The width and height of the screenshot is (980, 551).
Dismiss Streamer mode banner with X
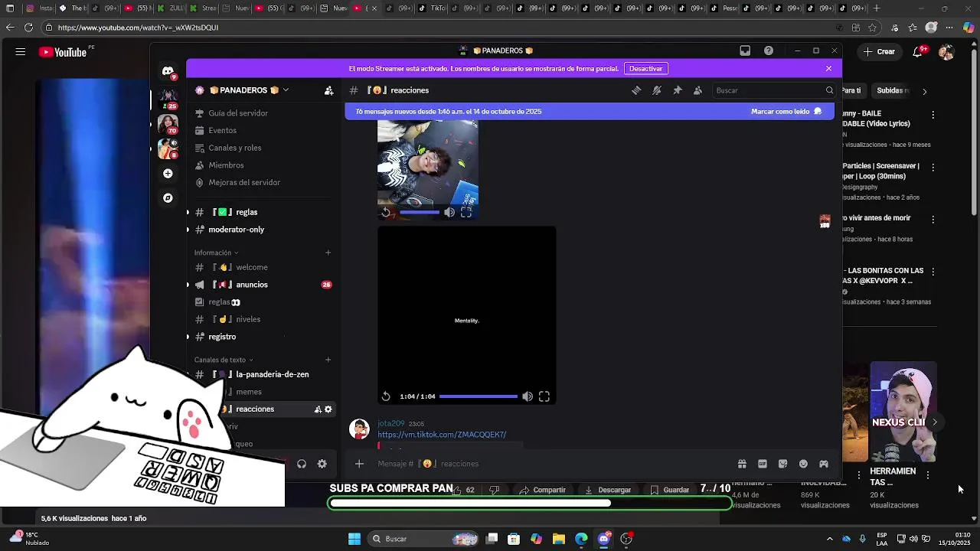click(828, 68)
